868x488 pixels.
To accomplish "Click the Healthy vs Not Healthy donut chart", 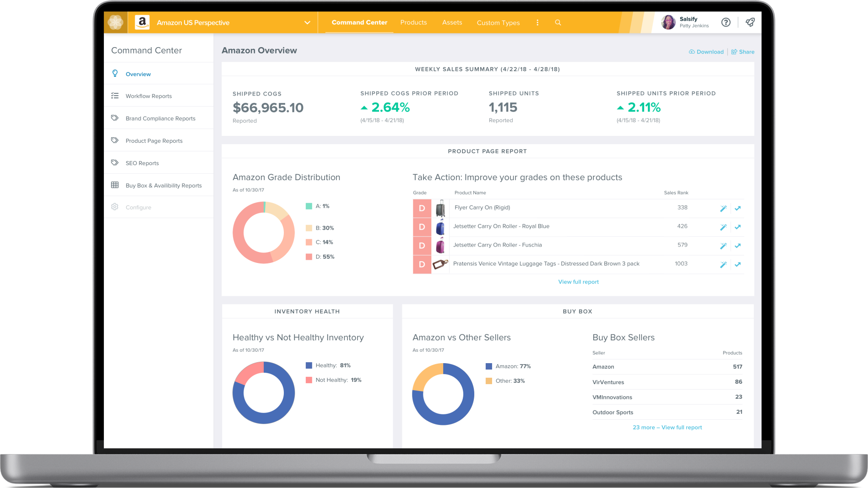I will (264, 393).
